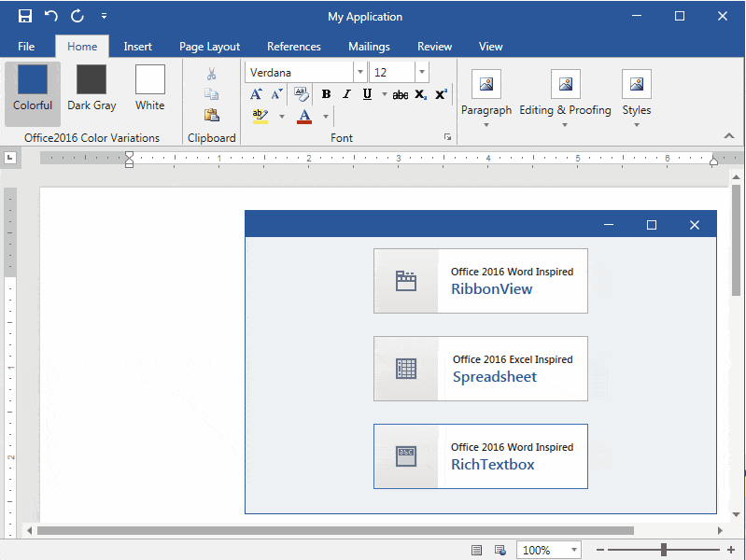Open the Spreadsheet Excel Inspired tile
Screen dimensions: 746x560
(481, 369)
